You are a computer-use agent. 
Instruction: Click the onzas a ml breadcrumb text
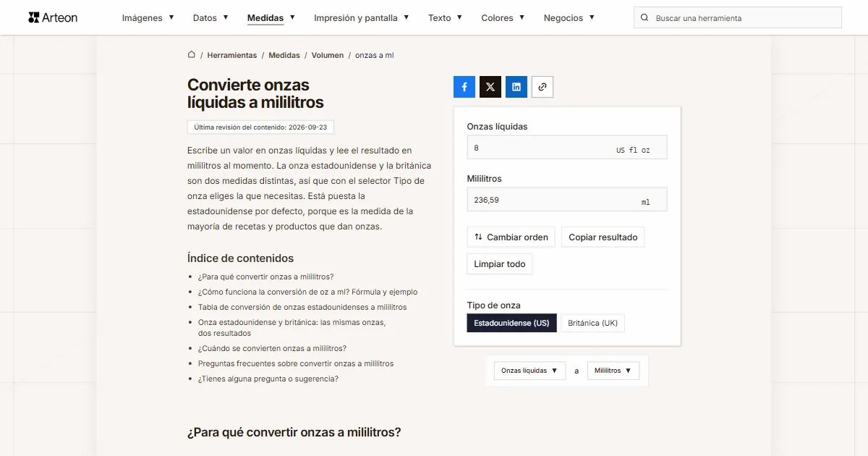pyautogui.click(x=375, y=55)
